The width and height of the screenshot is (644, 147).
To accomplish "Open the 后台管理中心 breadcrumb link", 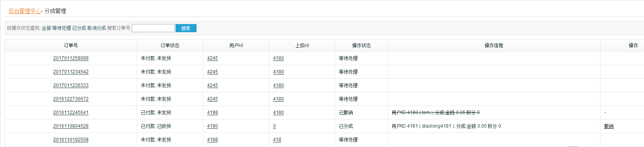I will [25, 11].
